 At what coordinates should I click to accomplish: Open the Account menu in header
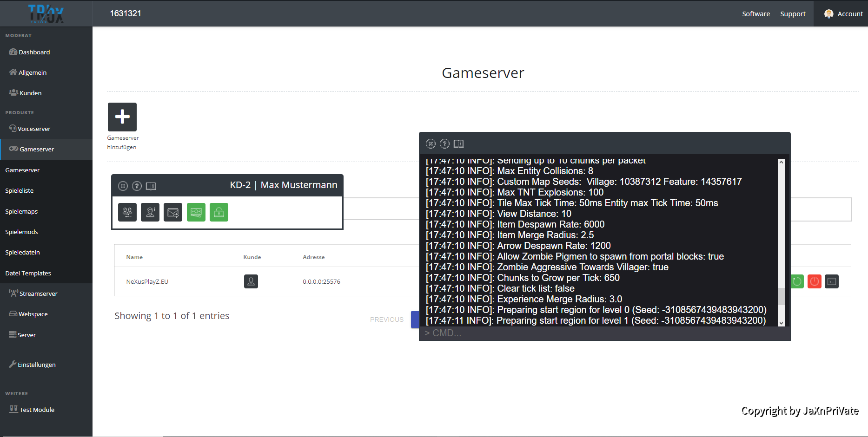click(x=843, y=14)
